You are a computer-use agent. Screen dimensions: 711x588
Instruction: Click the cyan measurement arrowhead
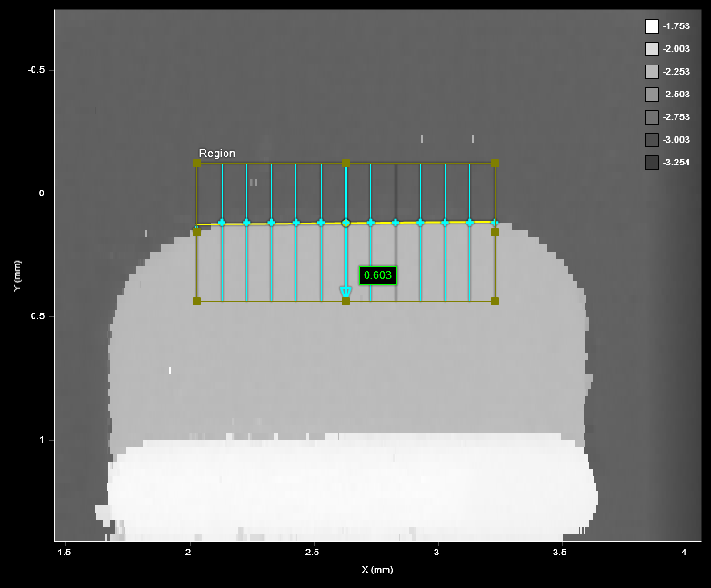pyautogui.click(x=346, y=292)
